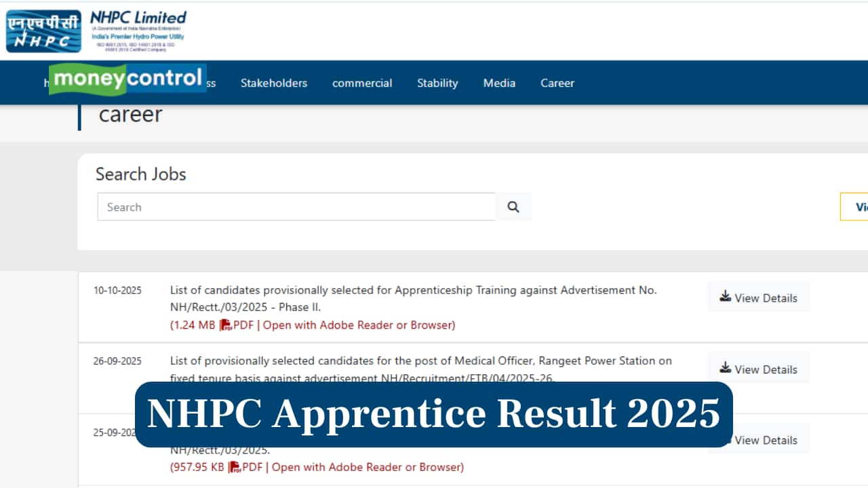Open the commercial menu item
This screenshot has height=488, width=868.
pyautogui.click(x=361, y=83)
